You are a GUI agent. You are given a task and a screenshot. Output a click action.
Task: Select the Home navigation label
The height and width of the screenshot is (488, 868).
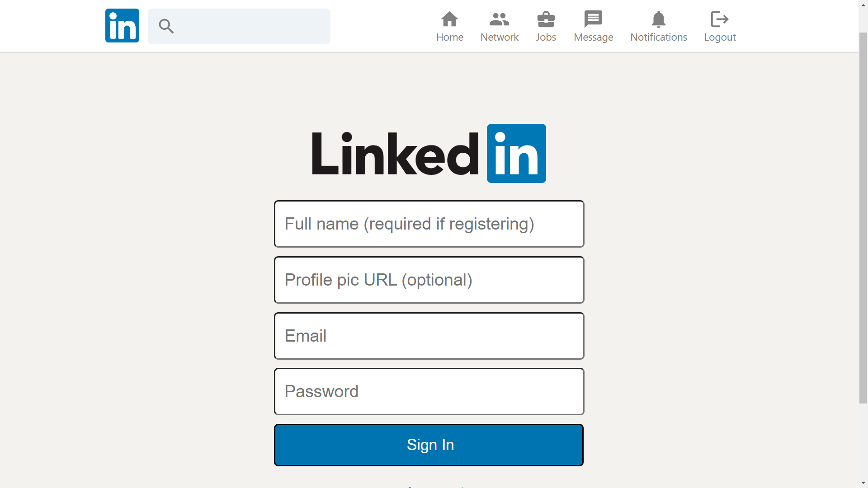click(449, 38)
